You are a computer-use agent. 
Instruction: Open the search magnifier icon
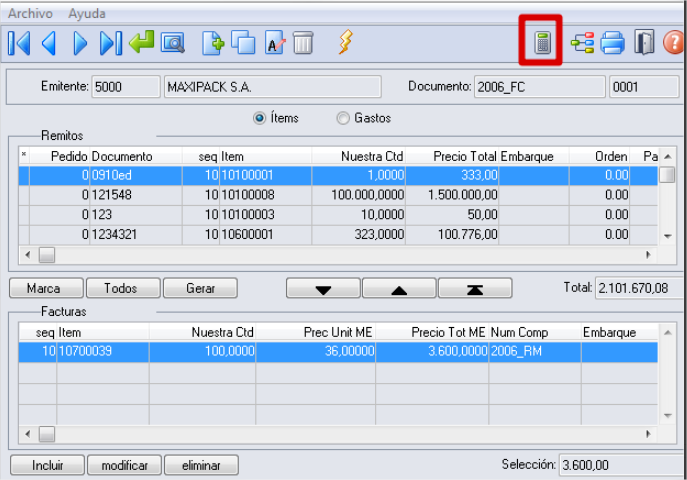click(x=173, y=43)
